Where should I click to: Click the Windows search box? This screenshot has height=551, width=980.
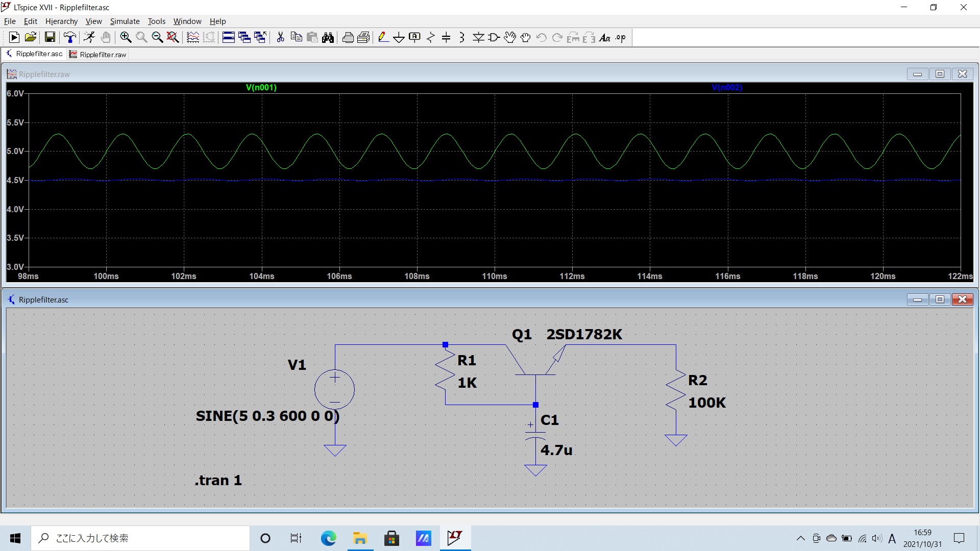(140, 538)
